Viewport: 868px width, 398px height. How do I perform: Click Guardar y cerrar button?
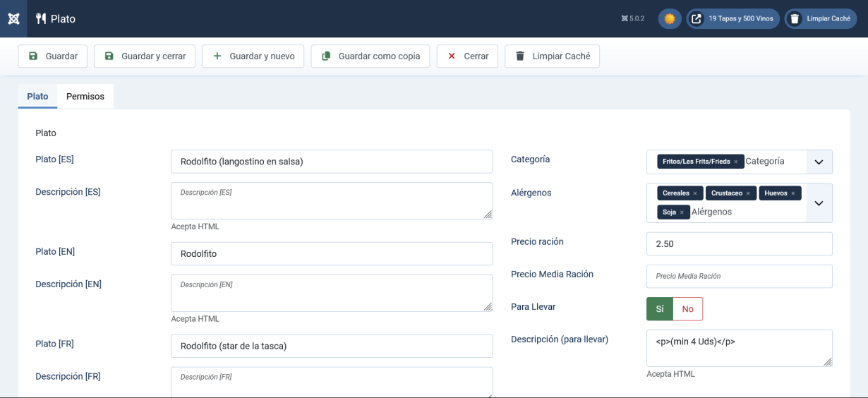(x=145, y=56)
